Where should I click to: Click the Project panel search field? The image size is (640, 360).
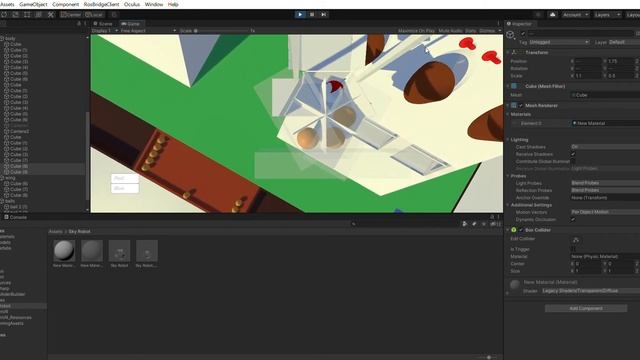click(x=404, y=224)
